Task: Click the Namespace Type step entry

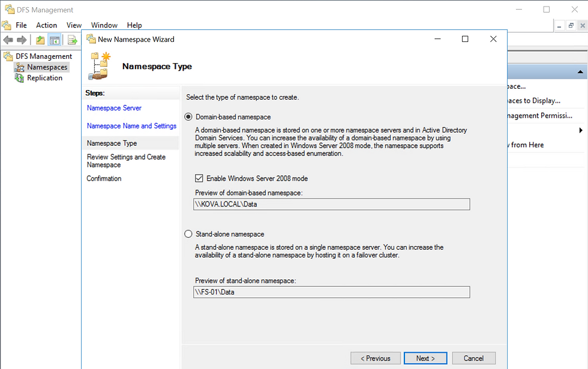Action: [112, 143]
